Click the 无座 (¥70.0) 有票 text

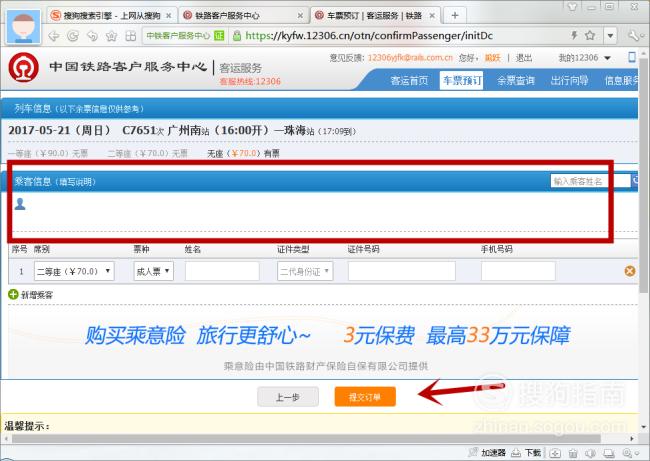click(243, 154)
